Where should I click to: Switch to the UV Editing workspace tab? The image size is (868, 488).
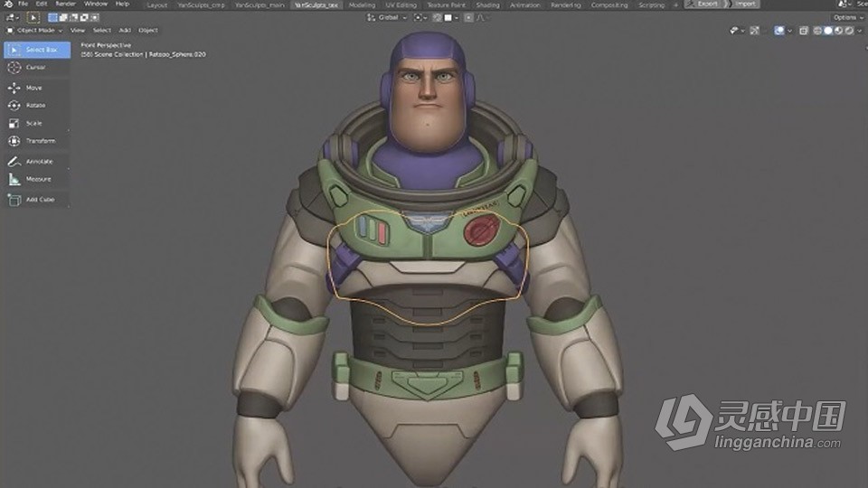(x=401, y=5)
